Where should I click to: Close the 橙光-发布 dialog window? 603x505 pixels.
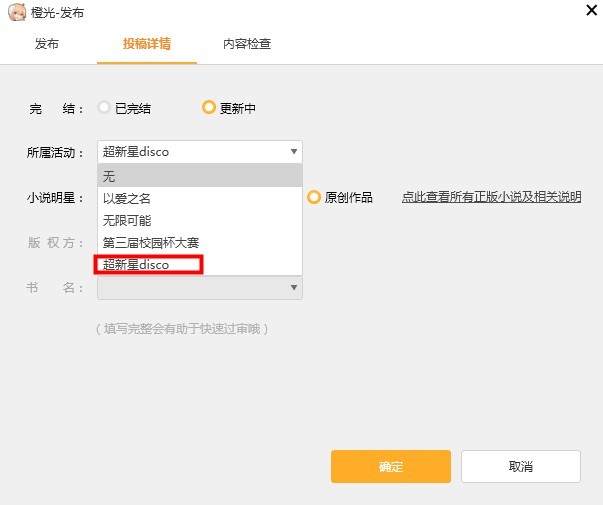pos(589,11)
